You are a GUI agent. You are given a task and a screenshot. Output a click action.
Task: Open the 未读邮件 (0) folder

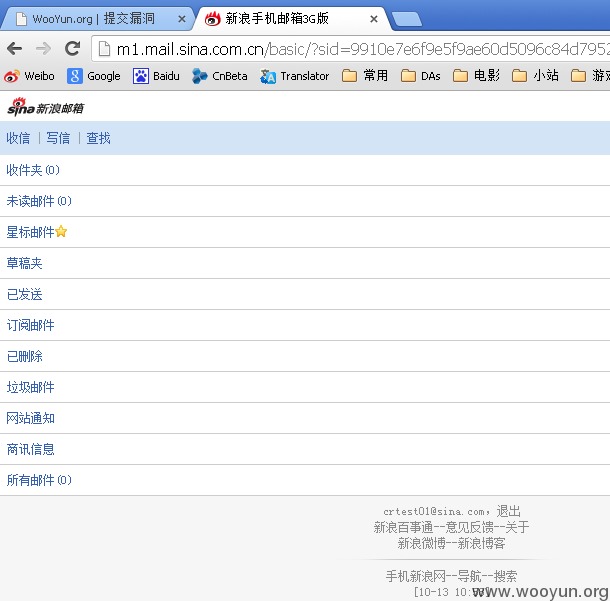39,201
